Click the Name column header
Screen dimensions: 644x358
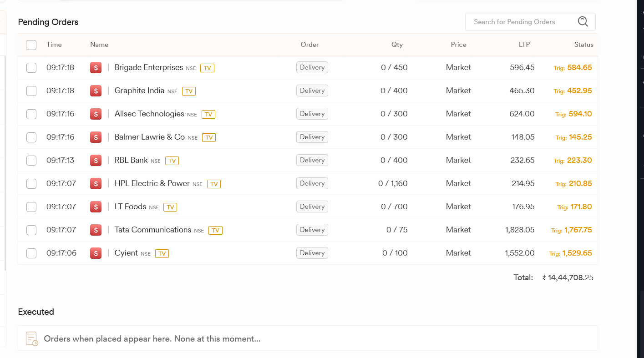click(99, 45)
